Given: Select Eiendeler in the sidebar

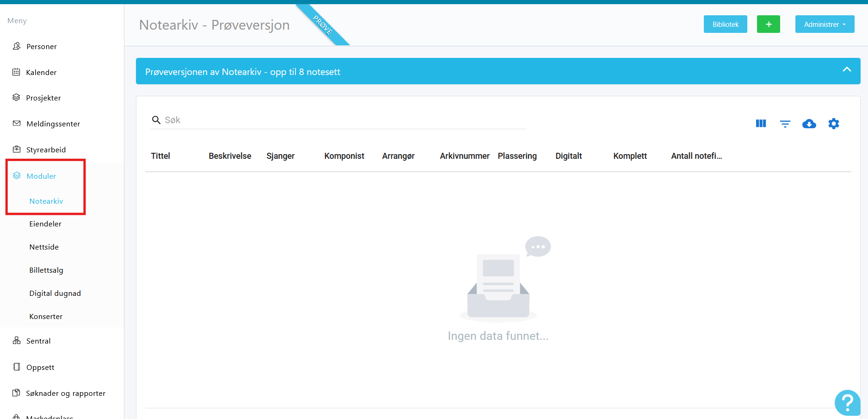Looking at the screenshot, I should pyautogui.click(x=45, y=224).
